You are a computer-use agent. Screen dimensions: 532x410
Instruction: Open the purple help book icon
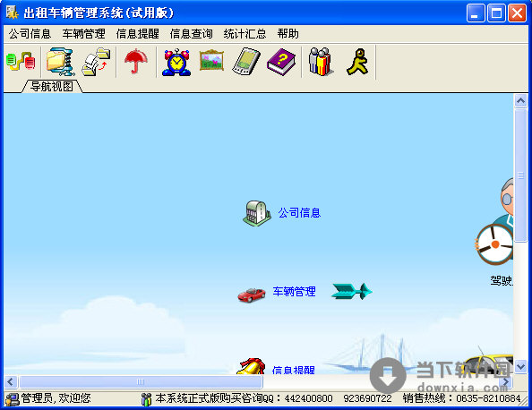click(x=281, y=62)
